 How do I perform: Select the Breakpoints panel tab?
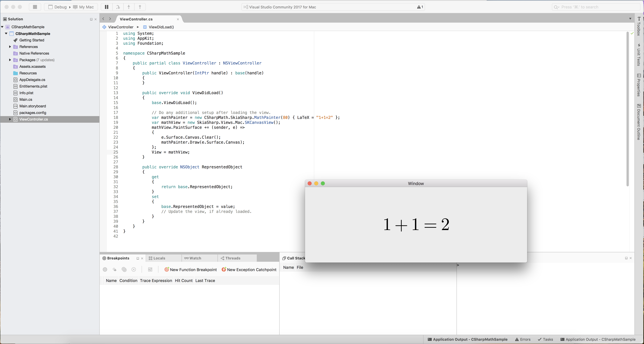coord(117,258)
